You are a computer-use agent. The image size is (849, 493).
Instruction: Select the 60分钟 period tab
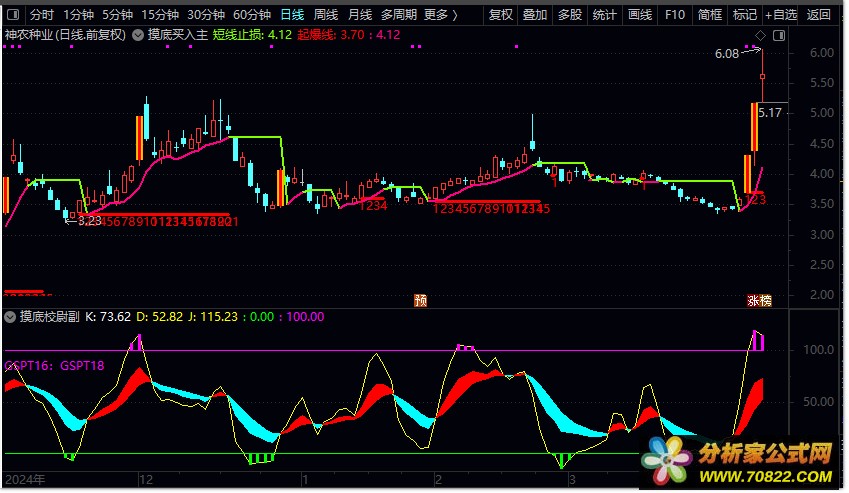(252, 15)
